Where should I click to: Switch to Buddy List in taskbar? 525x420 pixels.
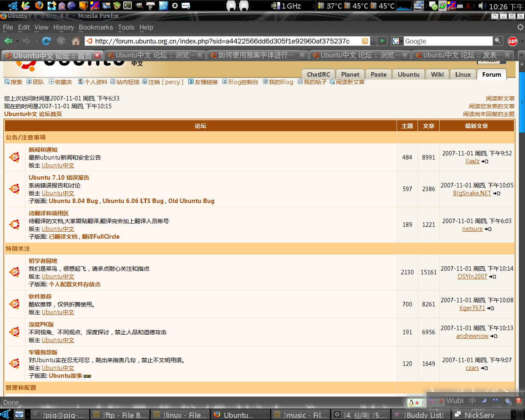(x=421, y=415)
